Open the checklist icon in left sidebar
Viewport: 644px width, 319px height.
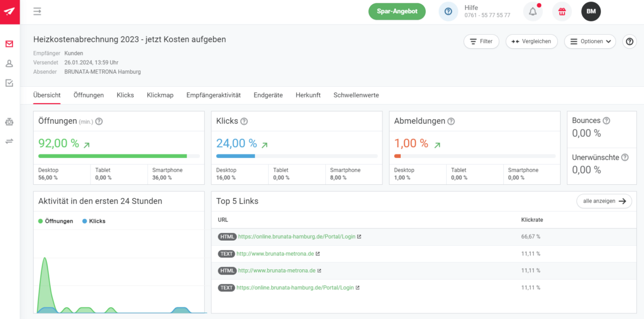[x=10, y=83]
